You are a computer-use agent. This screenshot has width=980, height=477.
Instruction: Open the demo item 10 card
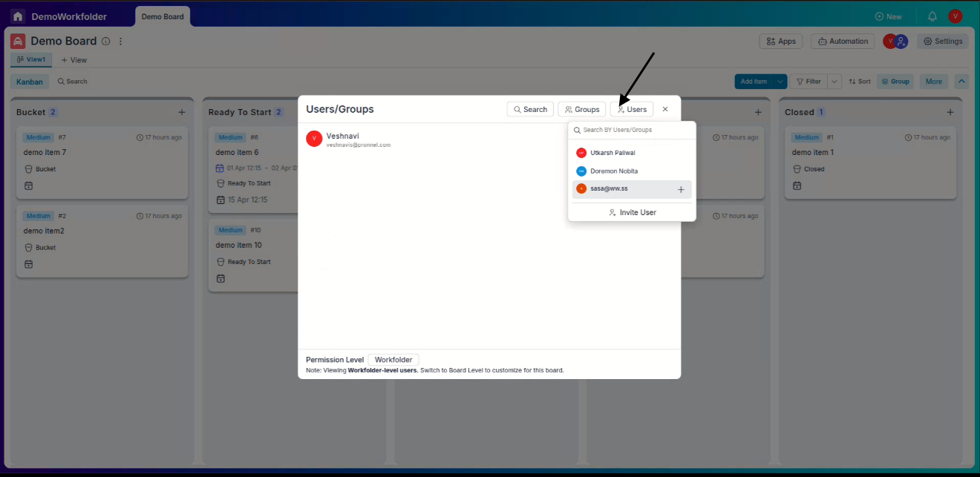pos(252,256)
